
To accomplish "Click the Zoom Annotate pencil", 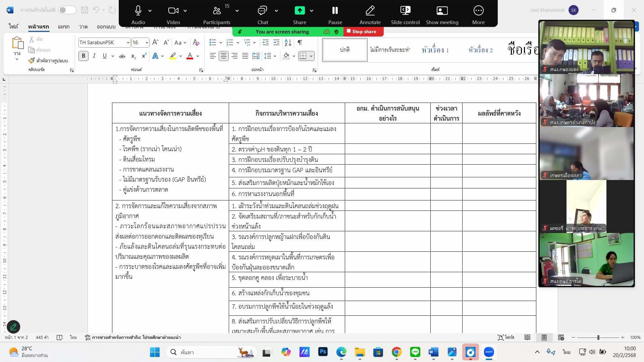I will (x=370, y=15).
